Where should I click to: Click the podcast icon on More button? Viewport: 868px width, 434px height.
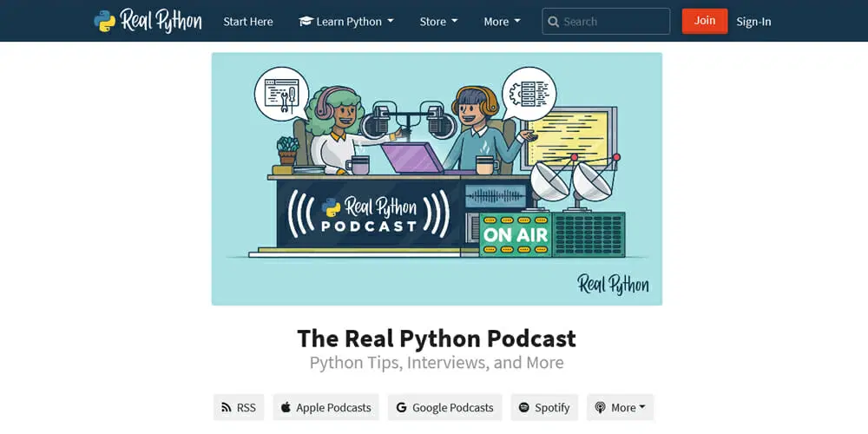point(600,407)
